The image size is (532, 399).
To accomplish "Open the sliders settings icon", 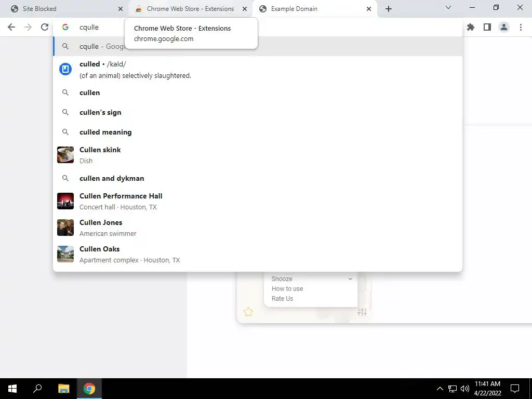I will click(362, 312).
